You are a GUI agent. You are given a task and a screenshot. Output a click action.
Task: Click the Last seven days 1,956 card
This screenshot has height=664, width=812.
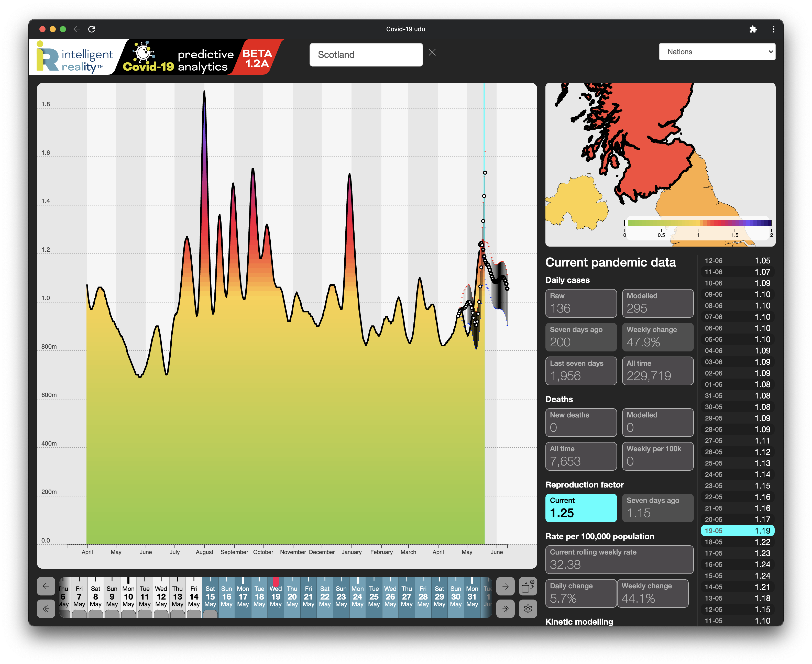[x=580, y=371]
